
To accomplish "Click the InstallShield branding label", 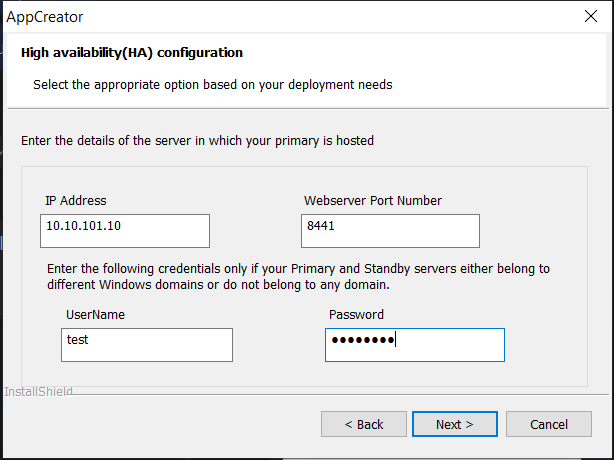I will point(38,392).
